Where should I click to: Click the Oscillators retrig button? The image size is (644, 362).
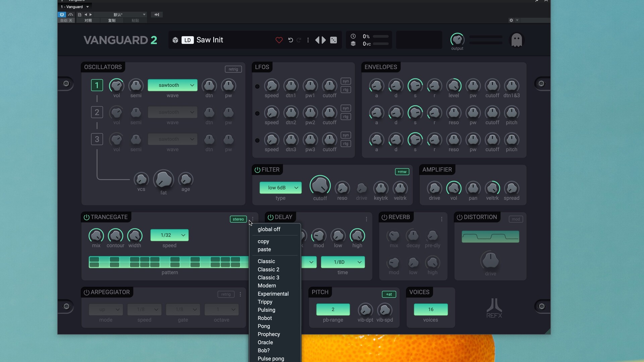click(233, 69)
